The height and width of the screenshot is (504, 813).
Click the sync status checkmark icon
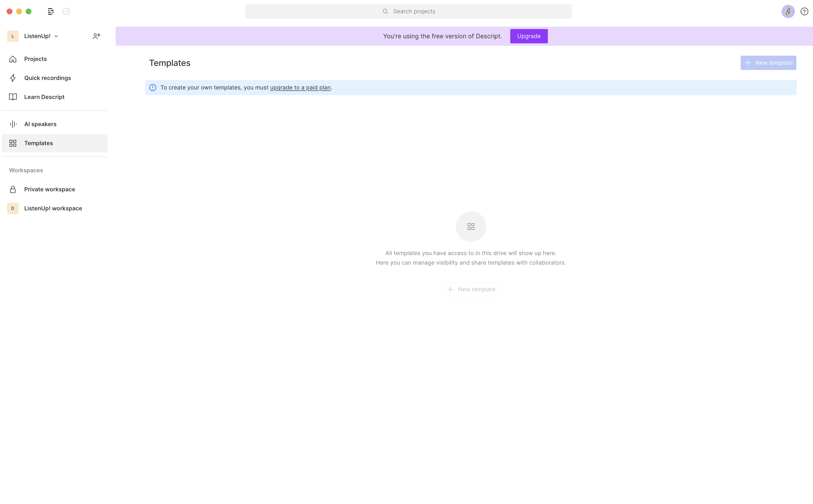(x=66, y=11)
